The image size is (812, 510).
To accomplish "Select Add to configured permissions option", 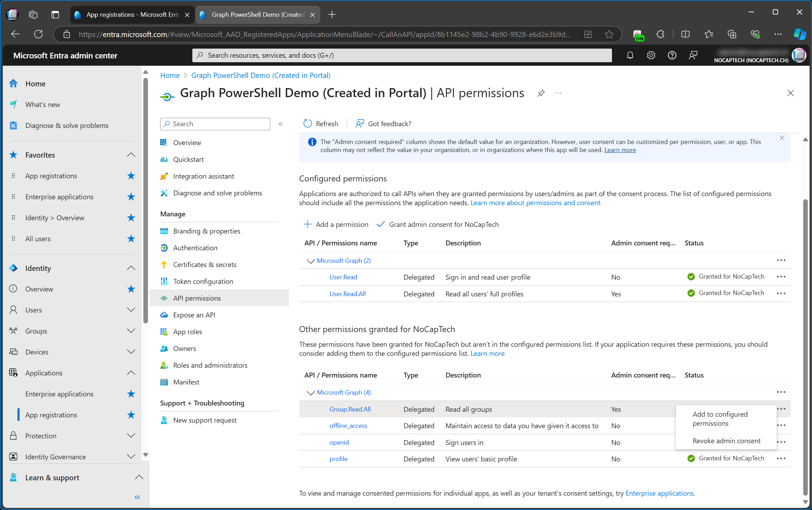I will point(720,418).
